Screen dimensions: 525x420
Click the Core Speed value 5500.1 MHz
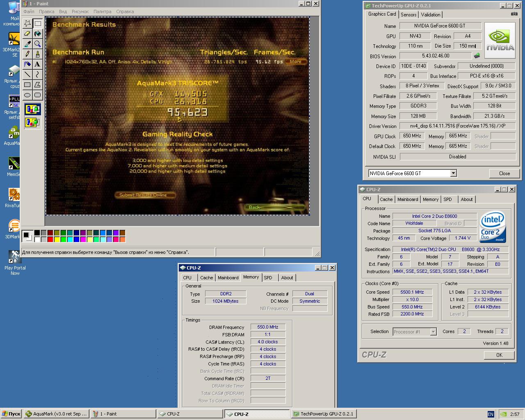coord(412,292)
